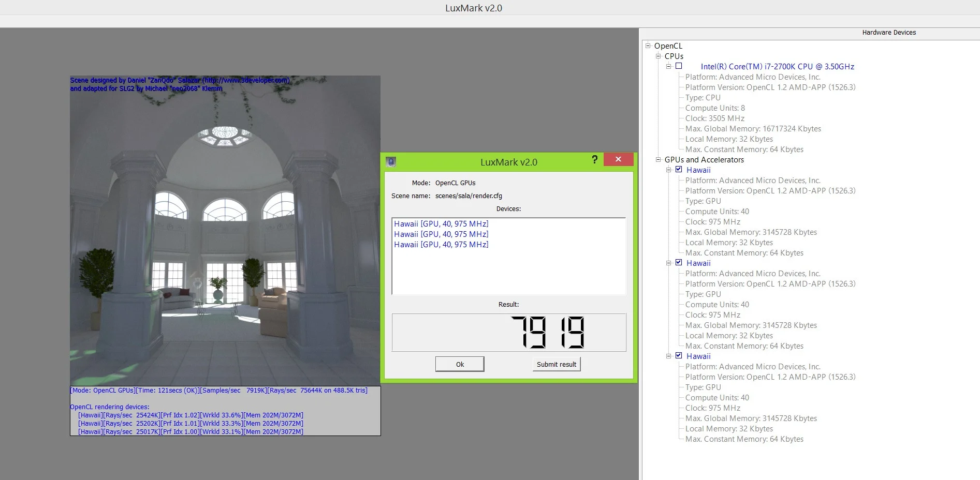This screenshot has width=980, height=480.
Task: Click the Hawaii Rays/sec 25017K status row
Action: 191,432
